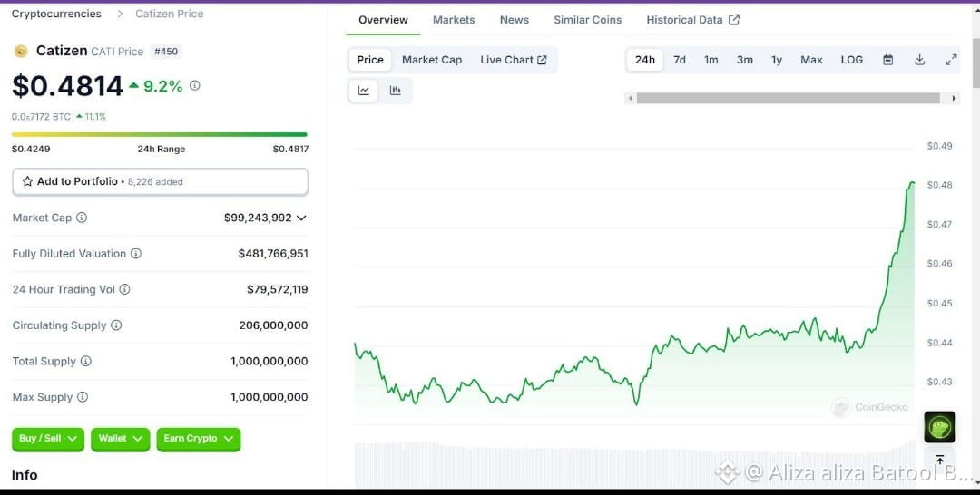Open the Wallet dropdown

click(120, 439)
